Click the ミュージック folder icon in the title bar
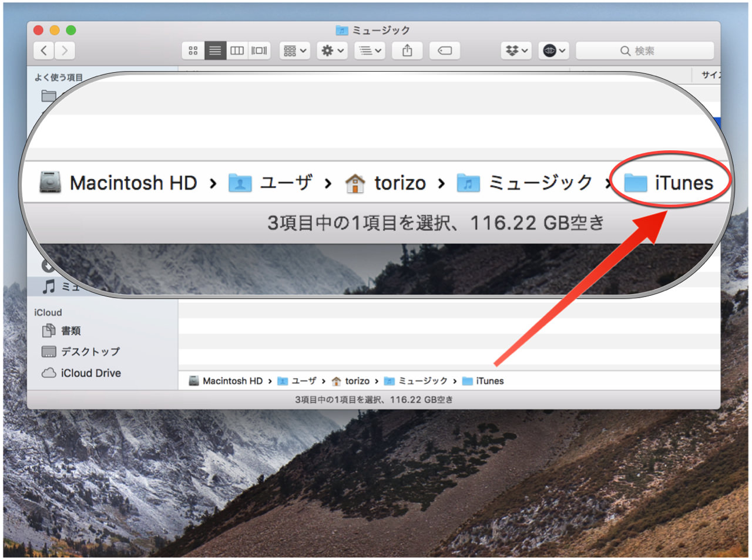The image size is (752, 560). point(342,30)
